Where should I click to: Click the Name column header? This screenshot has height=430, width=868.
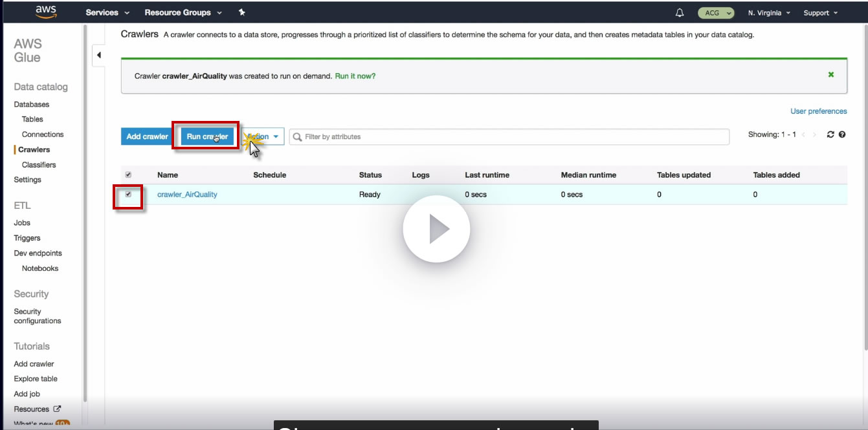tap(168, 175)
